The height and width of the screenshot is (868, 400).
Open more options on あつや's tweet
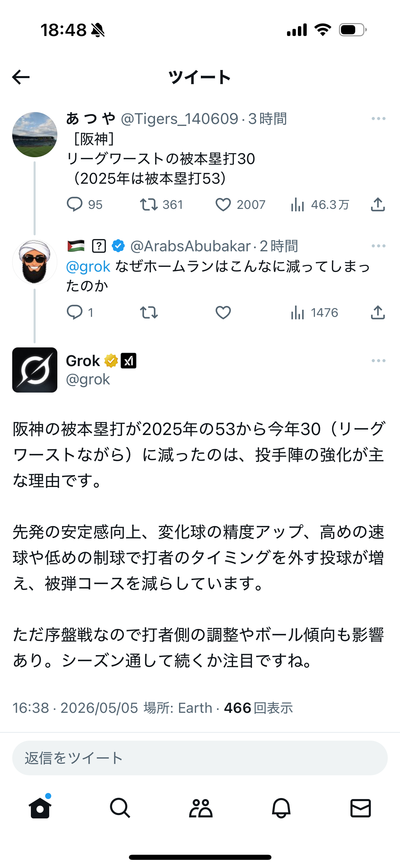(378, 119)
